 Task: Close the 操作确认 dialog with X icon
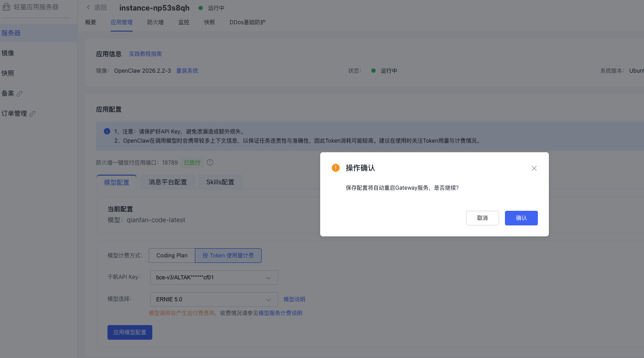coord(534,168)
